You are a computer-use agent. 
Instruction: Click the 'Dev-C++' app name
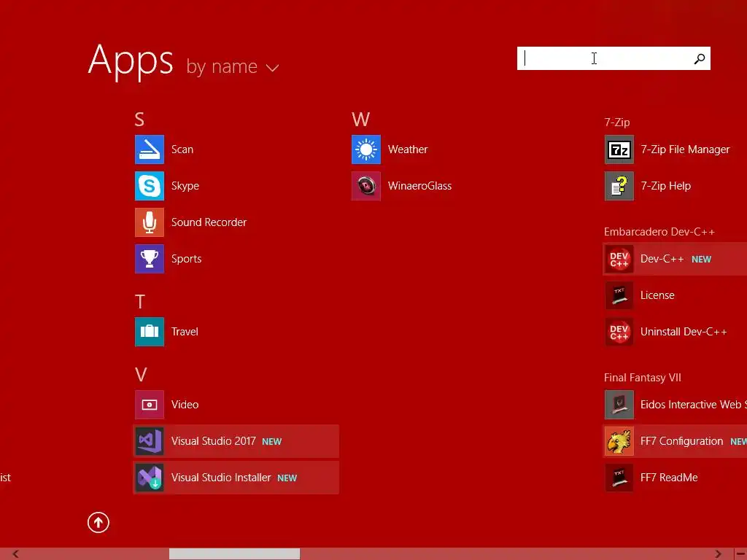click(662, 259)
